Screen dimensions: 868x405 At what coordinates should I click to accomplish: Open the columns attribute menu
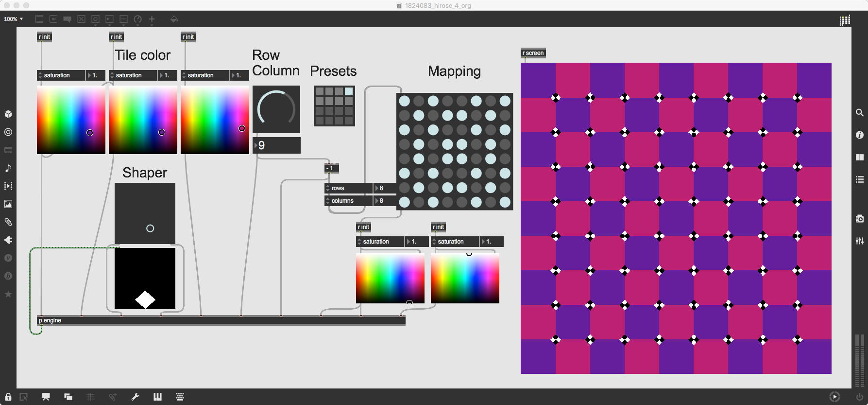[x=348, y=201]
